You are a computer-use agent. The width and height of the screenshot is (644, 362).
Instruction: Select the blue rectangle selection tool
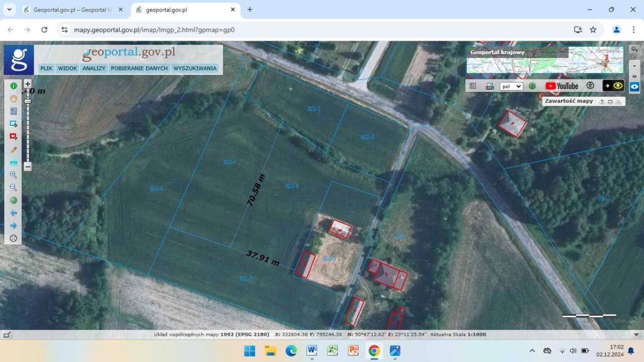tap(14, 124)
